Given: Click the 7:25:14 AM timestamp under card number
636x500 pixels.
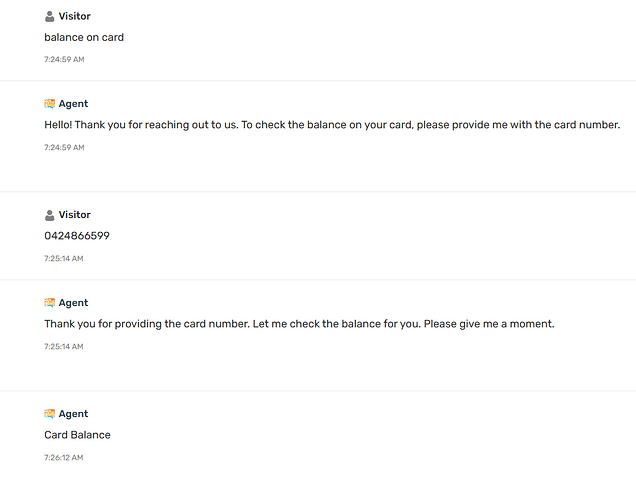Looking at the screenshot, I should pyautogui.click(x=64, y=259).
